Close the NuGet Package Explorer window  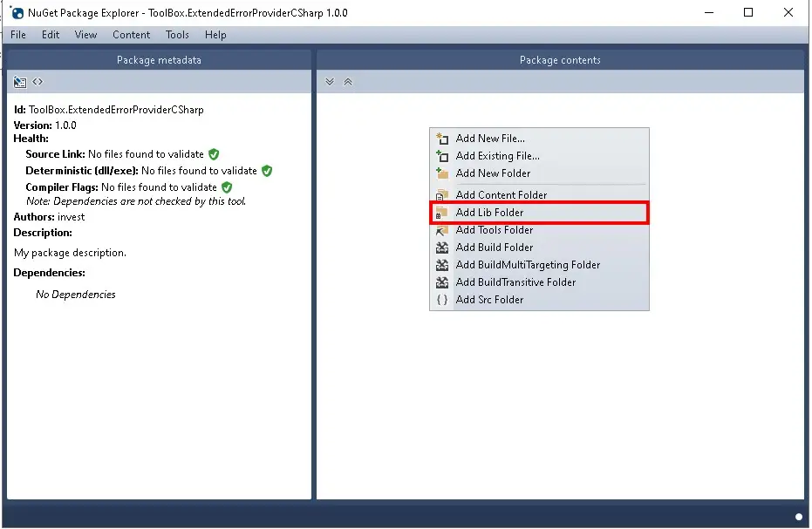[x=788, y=12]
